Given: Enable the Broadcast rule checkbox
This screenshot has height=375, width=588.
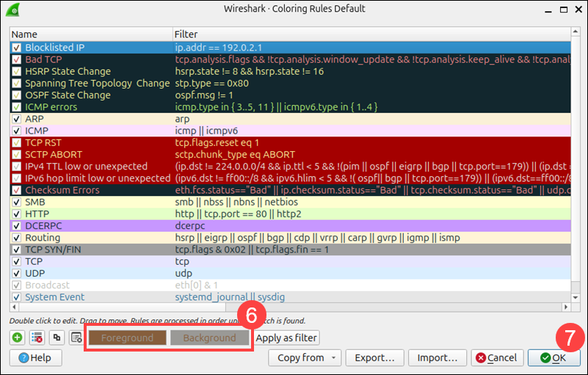Looking at the screenshot, I should tap(16, 285).
